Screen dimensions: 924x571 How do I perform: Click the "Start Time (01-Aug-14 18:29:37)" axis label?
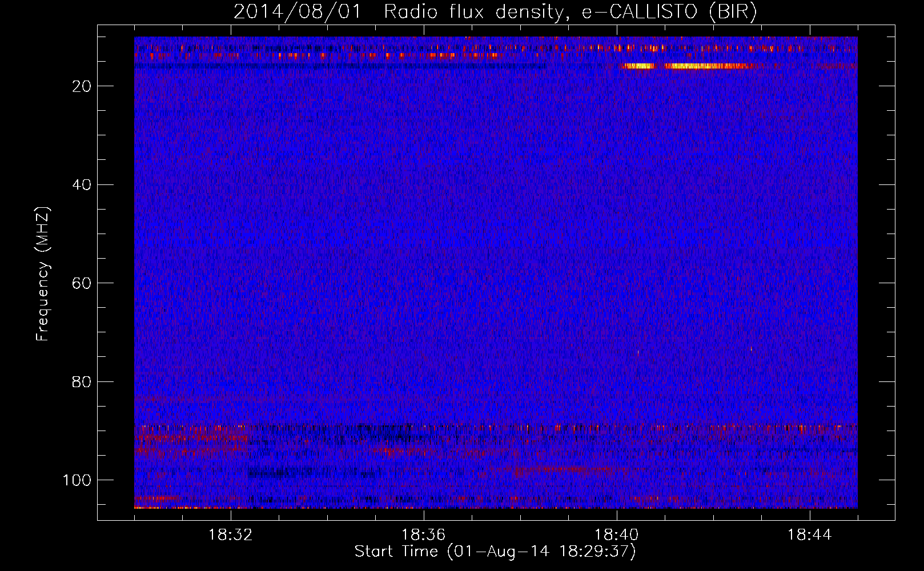tap(495, 552)
